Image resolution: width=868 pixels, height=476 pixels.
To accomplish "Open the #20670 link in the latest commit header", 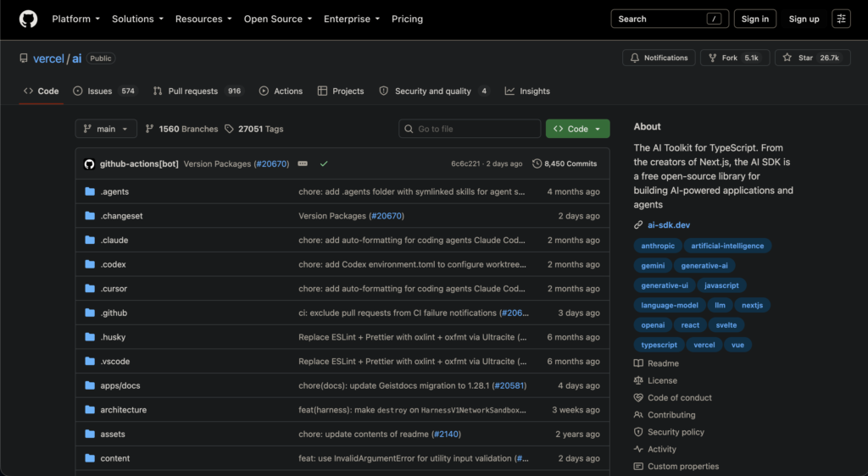I will tap(271, 163).
